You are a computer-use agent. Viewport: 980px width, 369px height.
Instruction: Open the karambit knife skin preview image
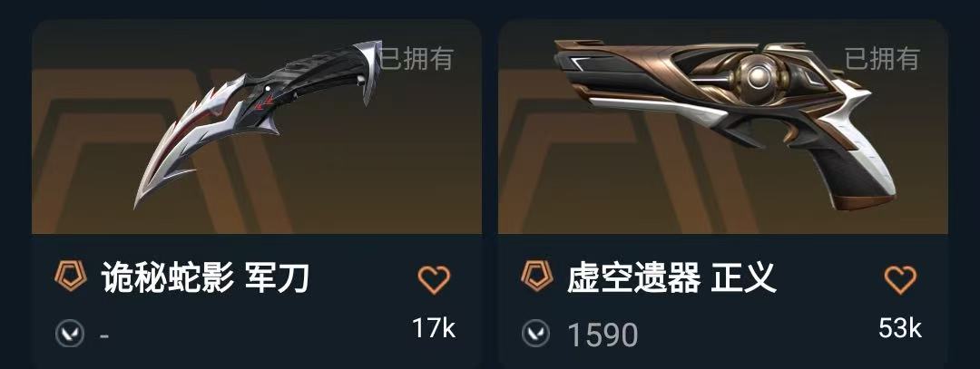click(x=256, y=127)
